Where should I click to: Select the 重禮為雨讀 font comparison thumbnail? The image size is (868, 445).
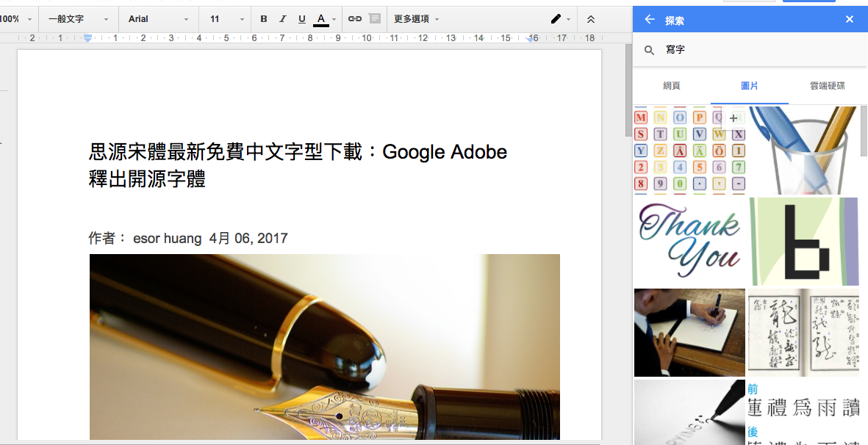803,412
